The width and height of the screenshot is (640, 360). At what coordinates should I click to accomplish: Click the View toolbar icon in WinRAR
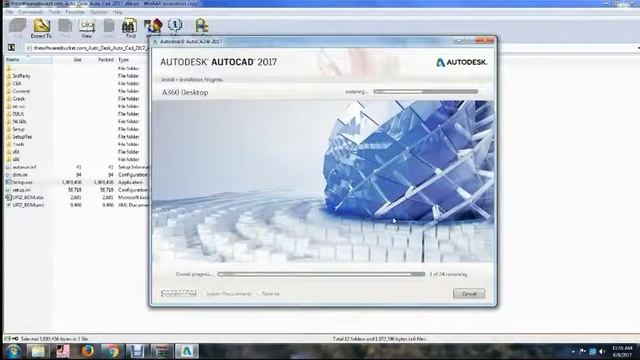pyautogui.click(x=87, y=28)
